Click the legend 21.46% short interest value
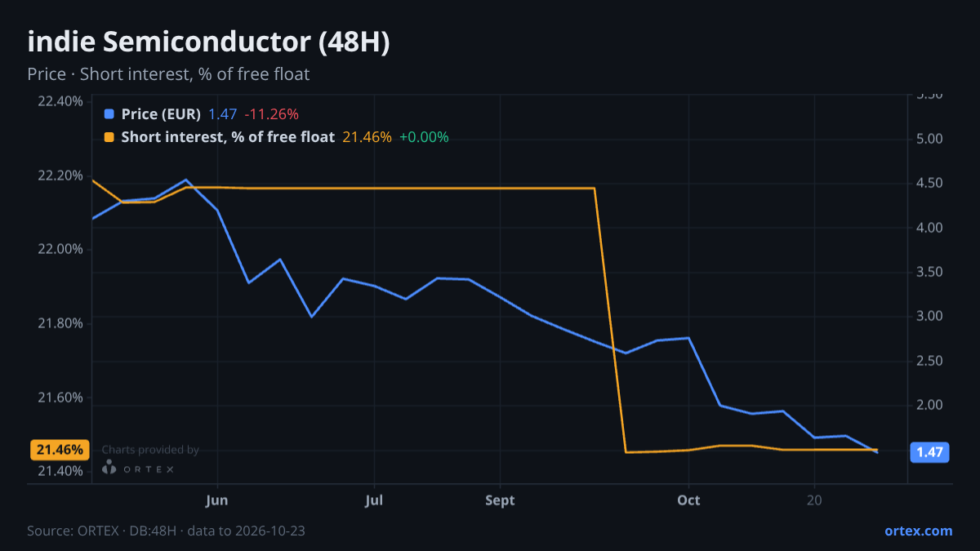Image resolution: width=980 pixels, height=551 pixels. [367, 137]
